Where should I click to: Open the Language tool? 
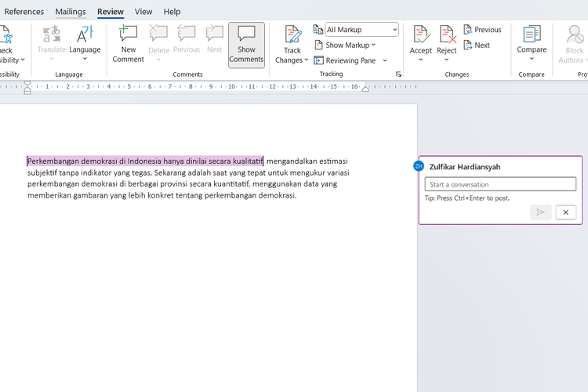click(85, 39)
